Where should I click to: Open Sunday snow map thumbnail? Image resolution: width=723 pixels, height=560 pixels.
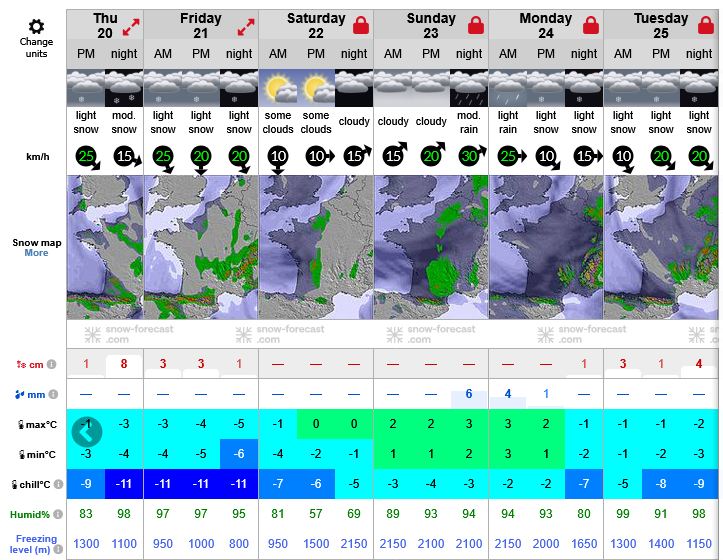431,247
